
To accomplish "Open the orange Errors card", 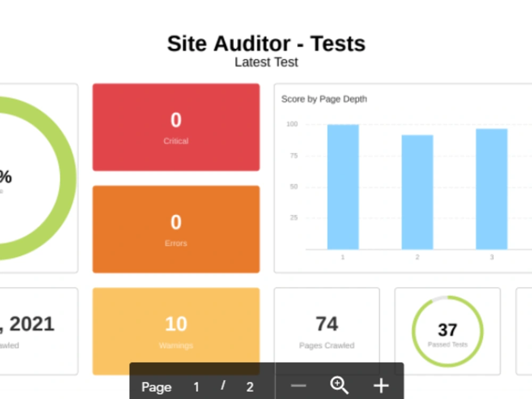I will [176, 229].
